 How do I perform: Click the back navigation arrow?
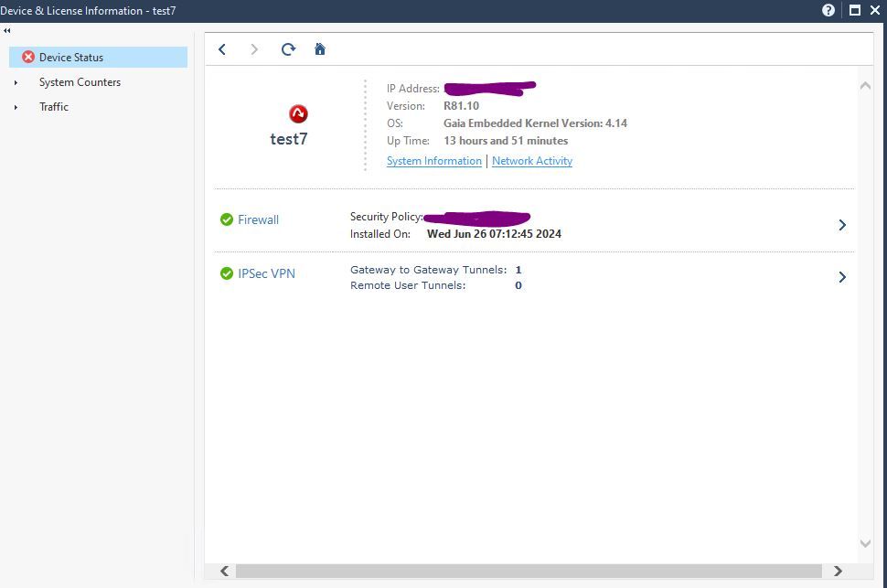coord(221,48)
